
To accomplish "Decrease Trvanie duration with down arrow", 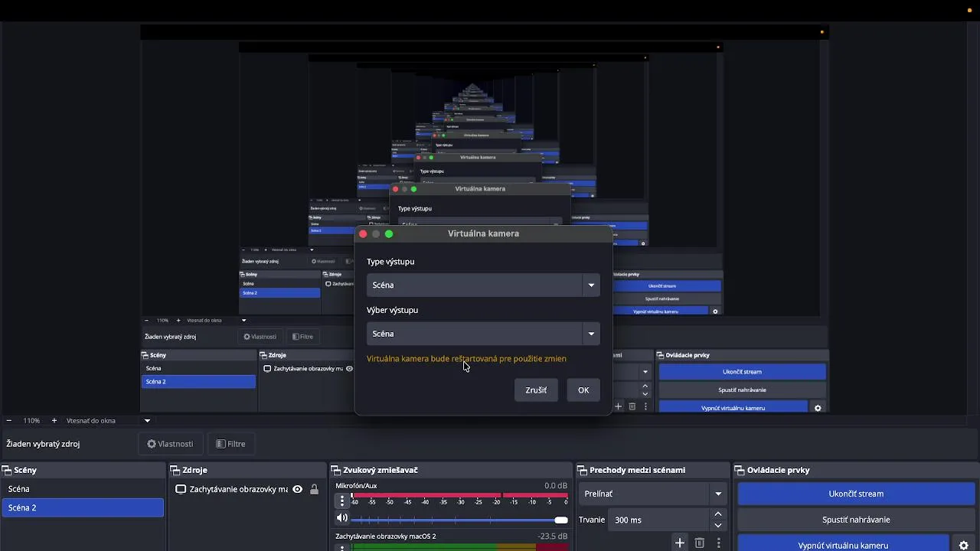I will pyautogui.click(x=718, y=525).
